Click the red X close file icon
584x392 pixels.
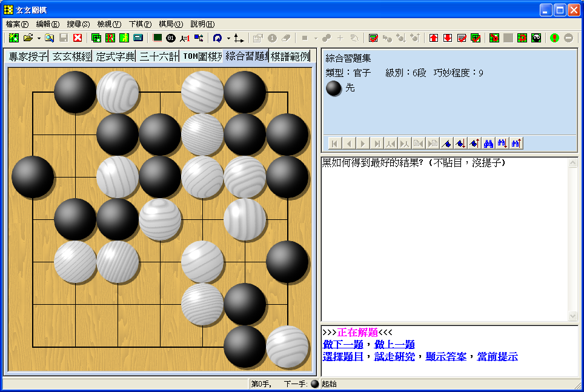[78, 38]
